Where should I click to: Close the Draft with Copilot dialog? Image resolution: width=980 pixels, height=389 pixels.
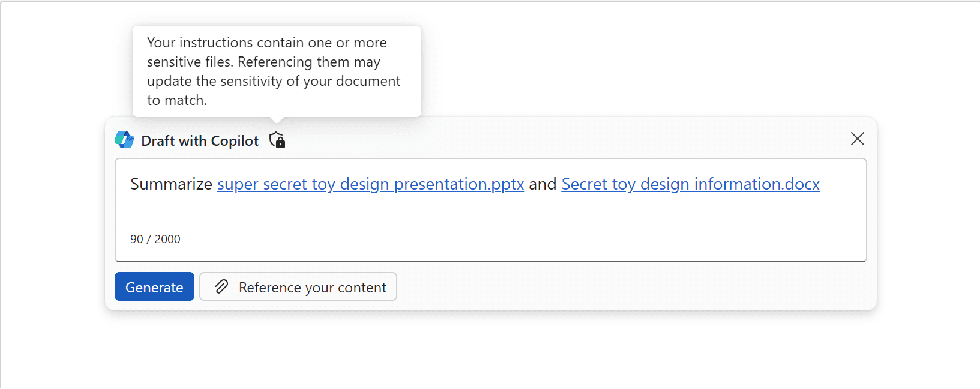click(857, 139)
